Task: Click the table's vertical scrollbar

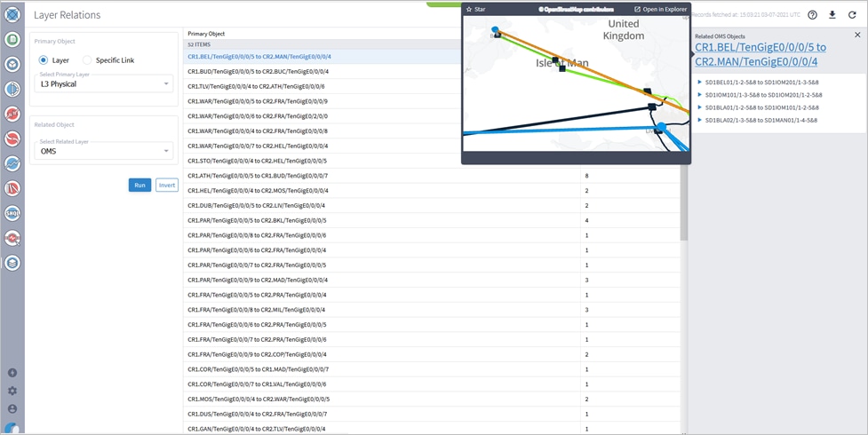Action: (x=684, y=202)
